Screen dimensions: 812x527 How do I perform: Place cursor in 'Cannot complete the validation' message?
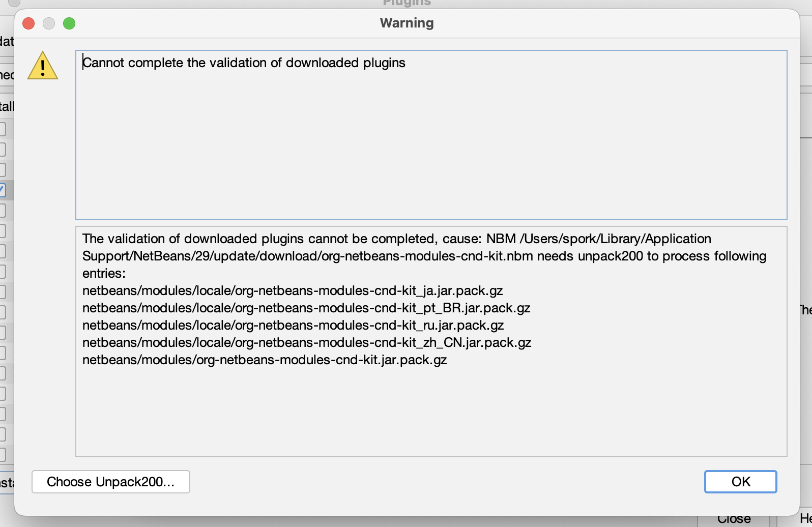point(244,63)
